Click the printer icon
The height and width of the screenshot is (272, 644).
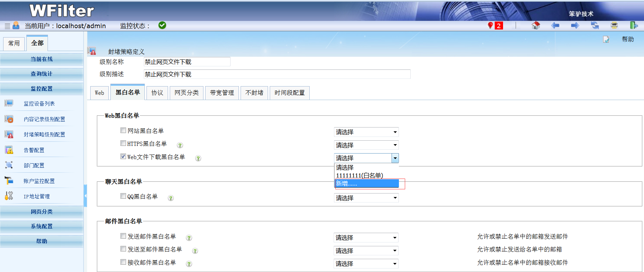(x=614, y=25)
